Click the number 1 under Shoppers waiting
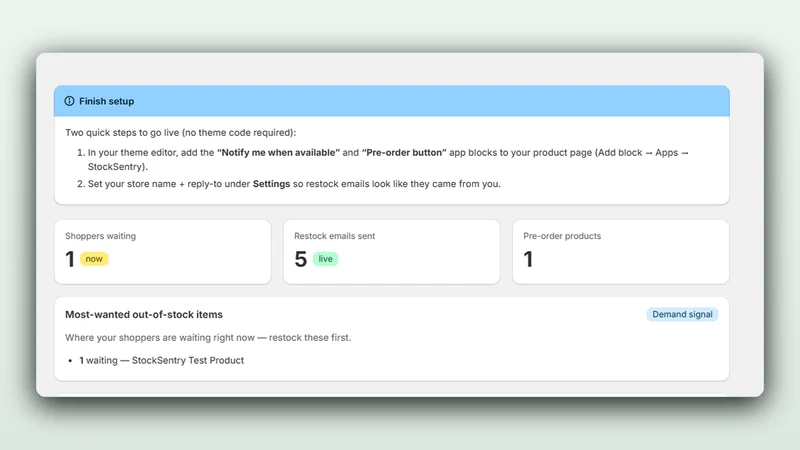Viewport: 800px width, 450px height. (x=70, y=259)
